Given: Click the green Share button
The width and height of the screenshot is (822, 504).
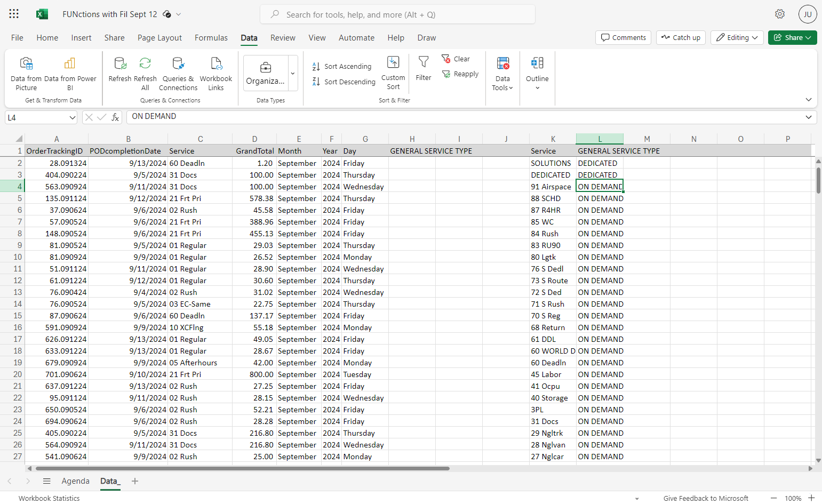Looking at the screenshot, I should coord(793,38).
